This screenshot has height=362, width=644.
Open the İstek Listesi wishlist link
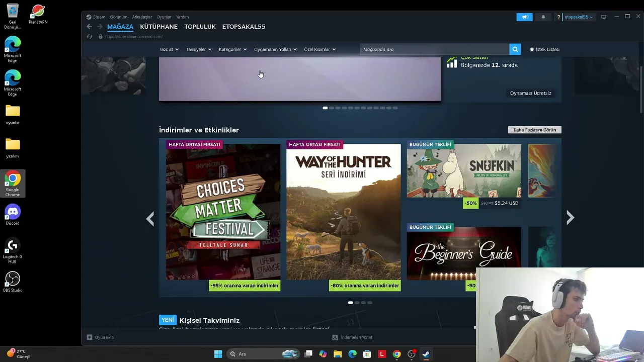tap(544, 49)
